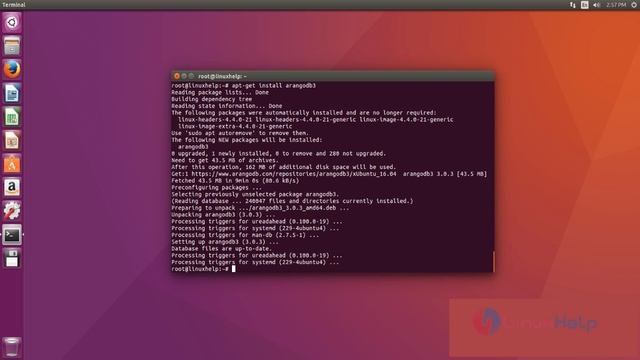Click '0 upgraded, 1 newly installed' line
This screenshot has width=640, height=360.
coord(279,153)
